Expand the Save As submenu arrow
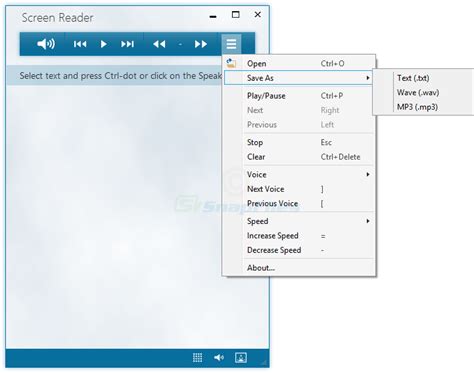The height and width of the screenshot is (373, 474). pos(368,78)
